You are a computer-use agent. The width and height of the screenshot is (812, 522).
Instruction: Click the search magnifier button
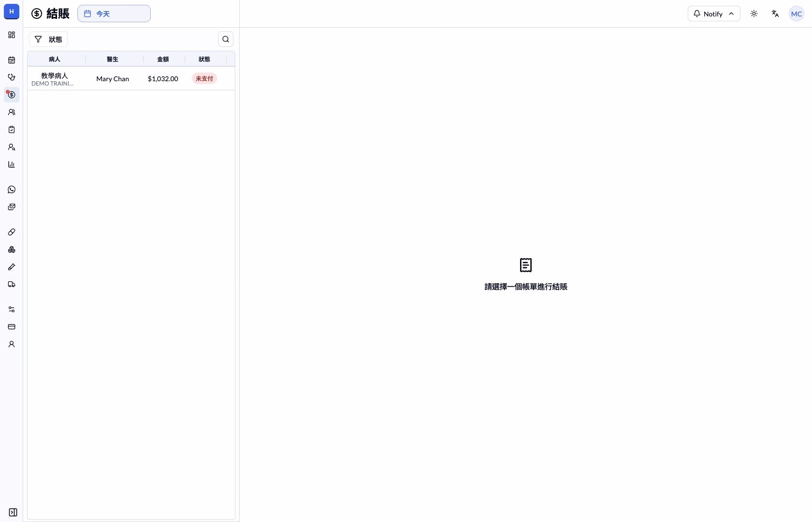[x=226, y=39]
